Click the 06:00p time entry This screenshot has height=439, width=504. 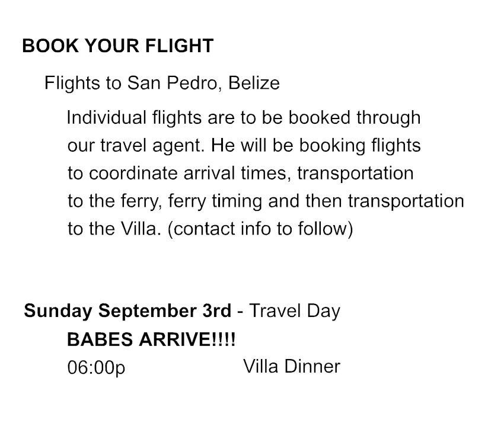[x=96, y=367]
